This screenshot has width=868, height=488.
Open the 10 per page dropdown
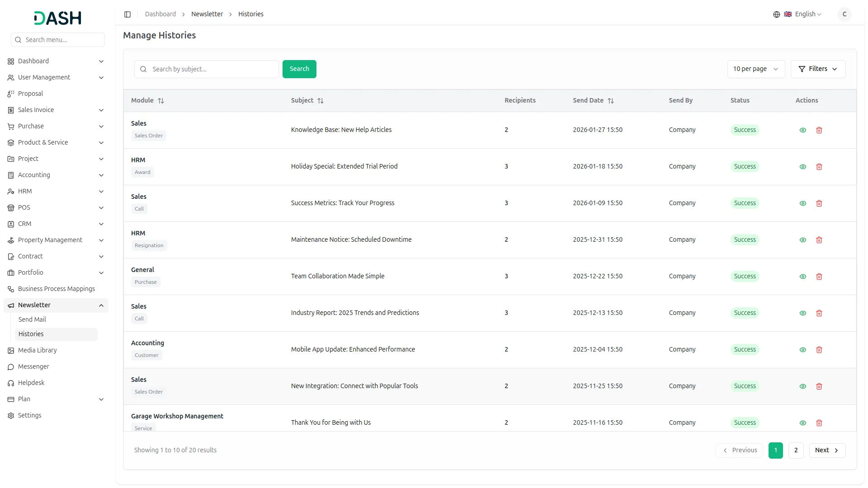(x=755, y=69)
